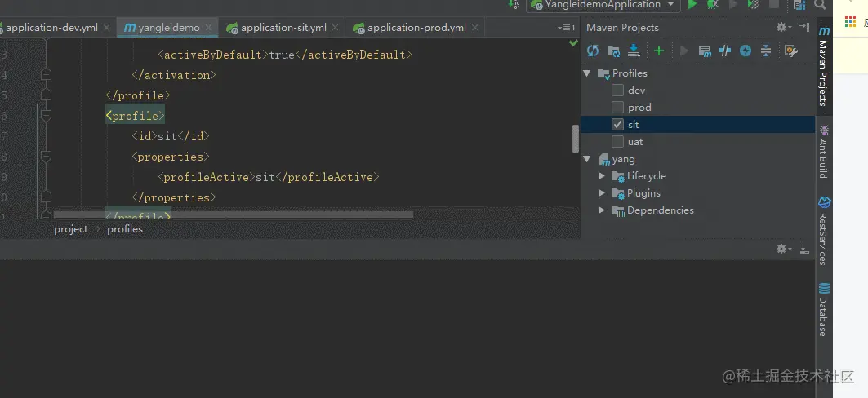Screen dimensions: 868x398
Task: Click the activeByDefault true line
Action: pyautogui.click(x=285, y=55)
